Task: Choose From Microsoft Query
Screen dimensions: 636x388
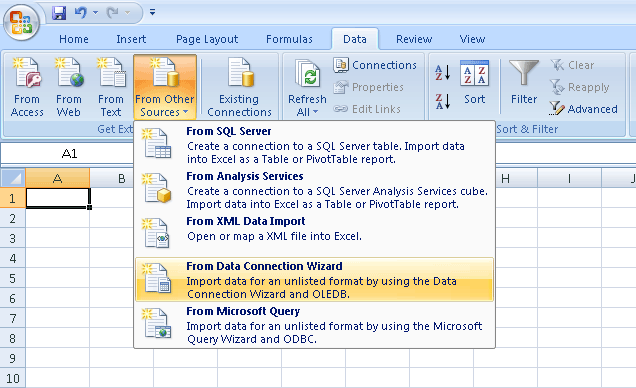Action: point(314,324)
